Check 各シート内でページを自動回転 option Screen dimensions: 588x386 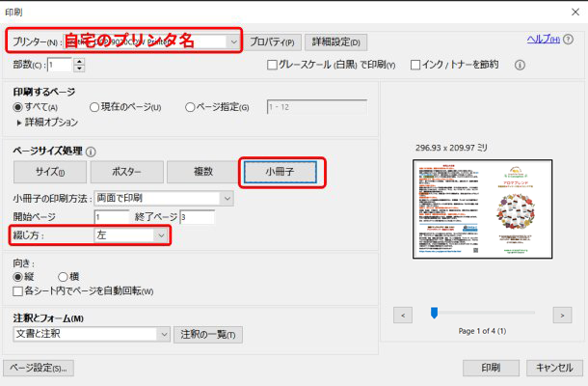(19, 290)
